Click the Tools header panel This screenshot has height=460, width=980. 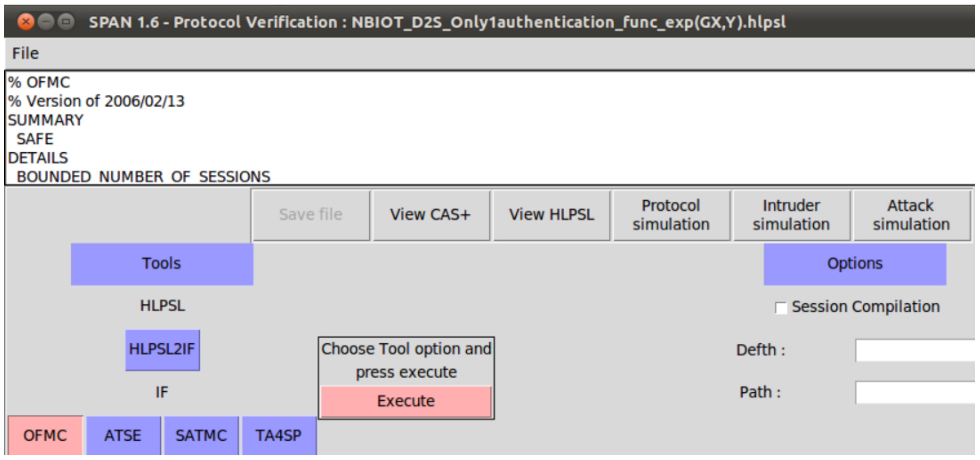[162, 264]
